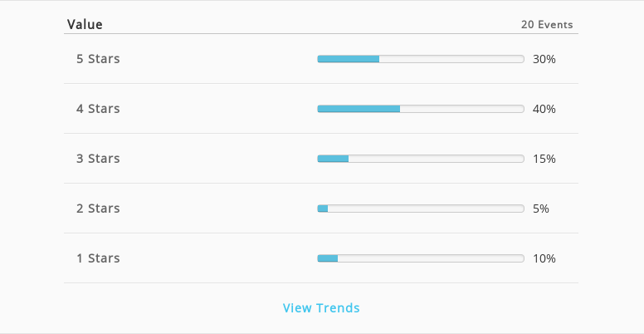Viewport: 644px width, 334px height.
Task: Click blue filled part of 5 Stars bar
Action: [349, 59]
